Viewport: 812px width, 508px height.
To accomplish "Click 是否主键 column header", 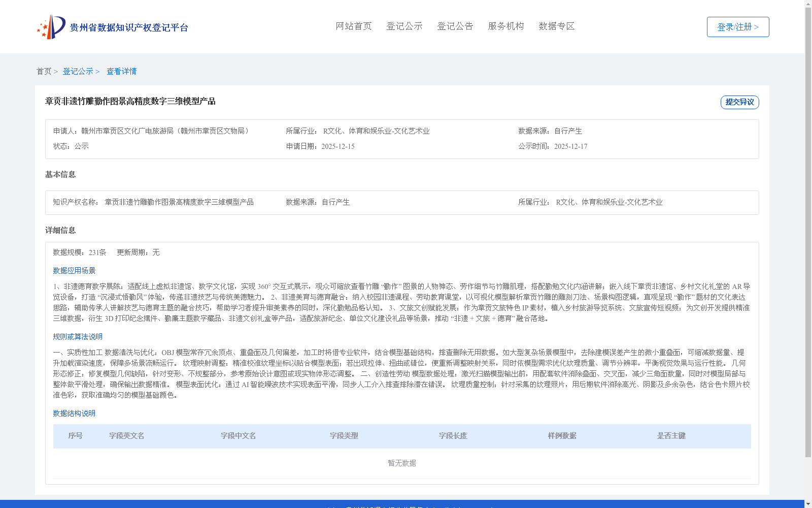I will (x=671, y=436).
